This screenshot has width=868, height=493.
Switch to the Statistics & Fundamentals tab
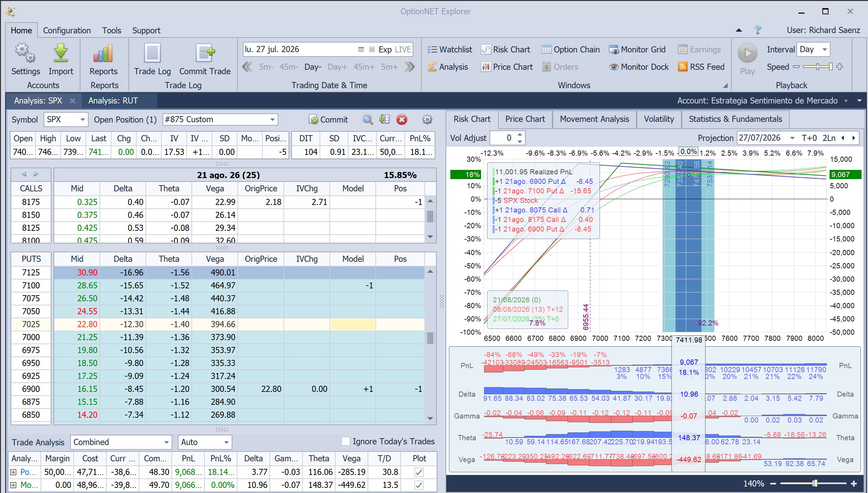point(735,119)
